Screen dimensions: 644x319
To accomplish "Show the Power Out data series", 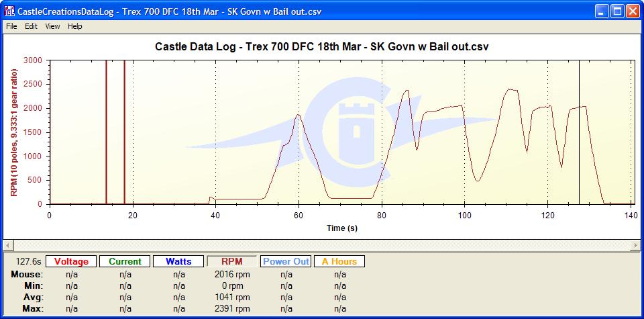I will tap(286, 261).
